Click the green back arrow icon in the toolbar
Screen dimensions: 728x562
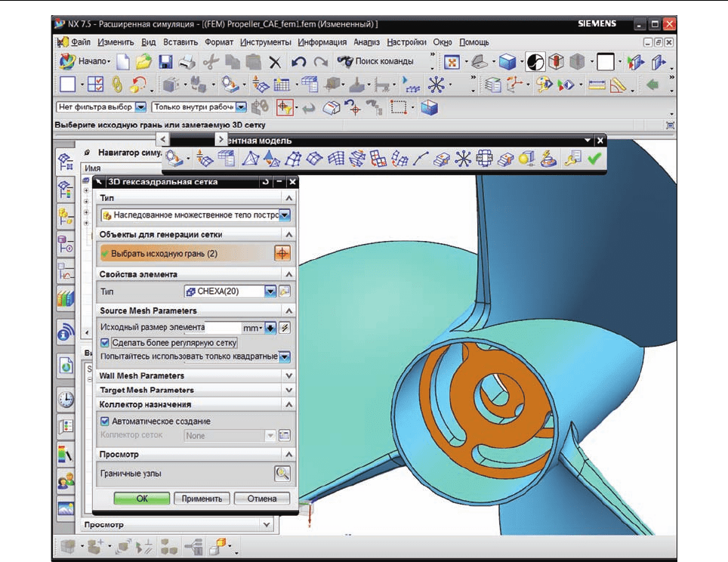click(x=652, y=85)
